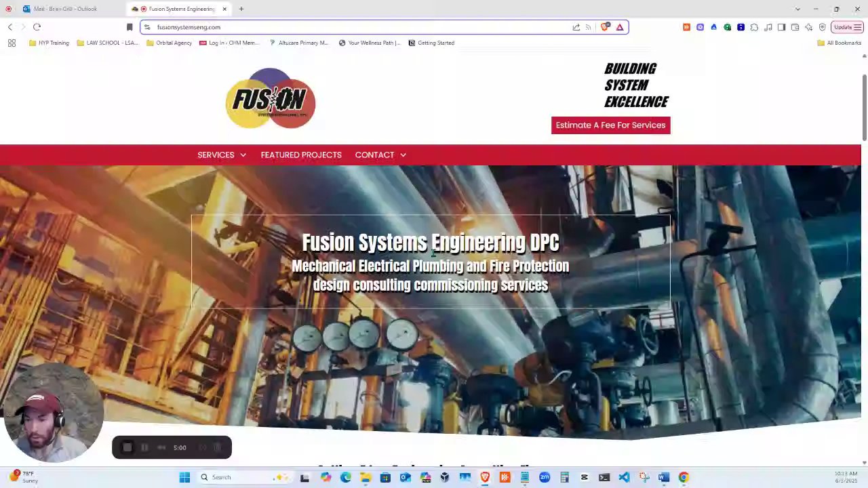Image resolution: width=868 pixels, height=488 pixels.
Task: Open Google Chrome from taskbar
Action: click(x=684, y=477)
